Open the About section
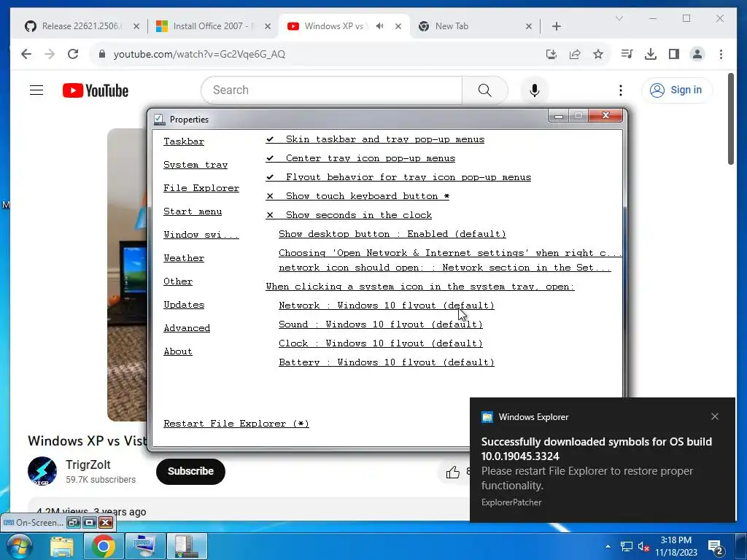The height and width of the screenshot is (560, 747). pos(178,351)
